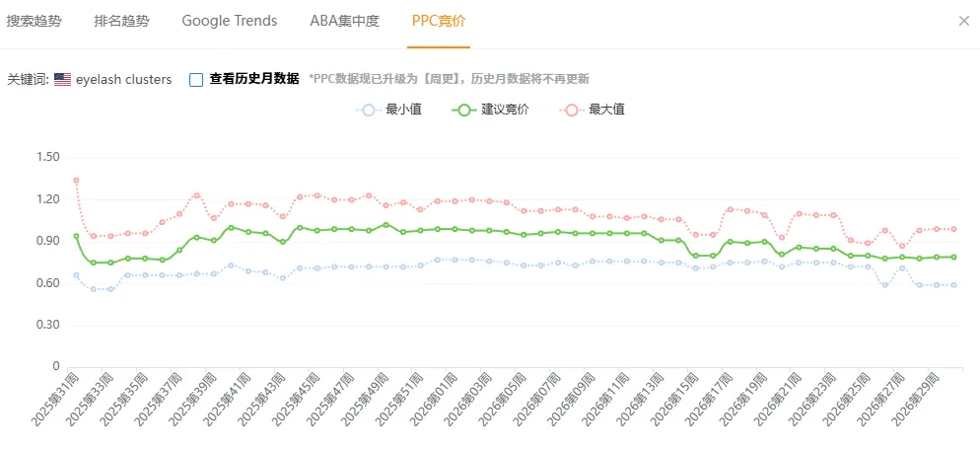980x453 pixels.
Task: Click the US flag icon beside keyword
Action: coord(62,80)
